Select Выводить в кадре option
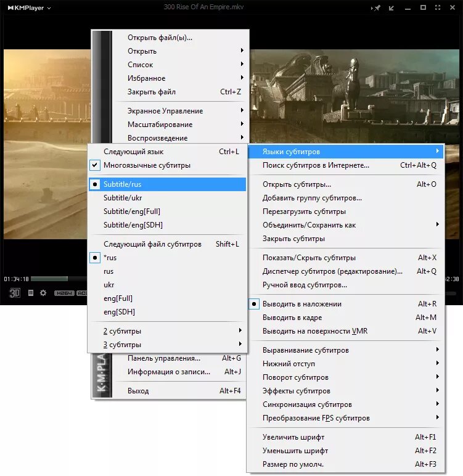The image size is (463, 476). click(x=345, y=318)
